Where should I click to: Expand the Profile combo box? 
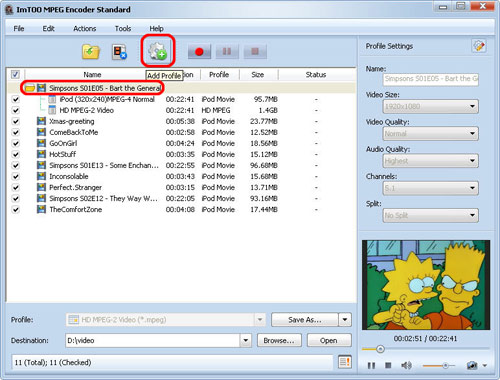pyautogui.click(x=259, y=320)
